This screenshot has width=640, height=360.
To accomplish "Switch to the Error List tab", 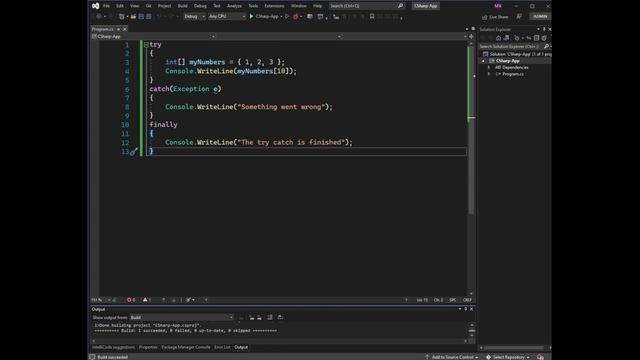I will 222,347.
